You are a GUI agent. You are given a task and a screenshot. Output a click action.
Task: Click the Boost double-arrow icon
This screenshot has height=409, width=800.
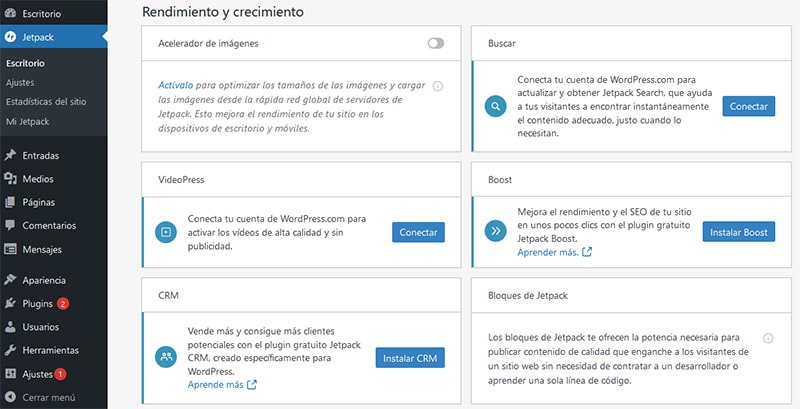tap(494, 232)
